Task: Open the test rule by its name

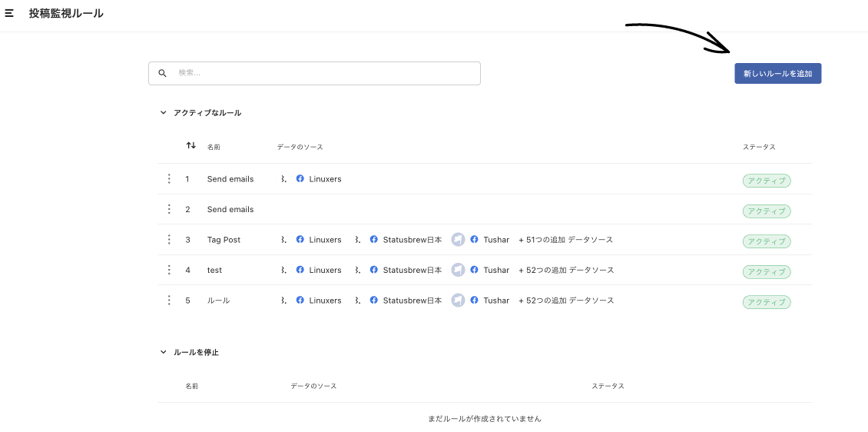Action: pyautogui.click(x=215, y=270)
